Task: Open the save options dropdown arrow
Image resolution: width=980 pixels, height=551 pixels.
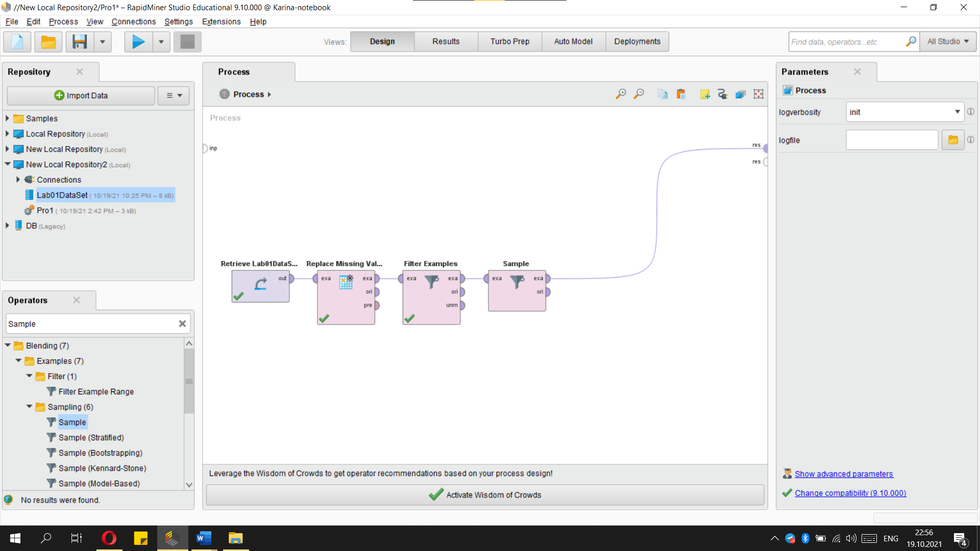Action: 103,42
